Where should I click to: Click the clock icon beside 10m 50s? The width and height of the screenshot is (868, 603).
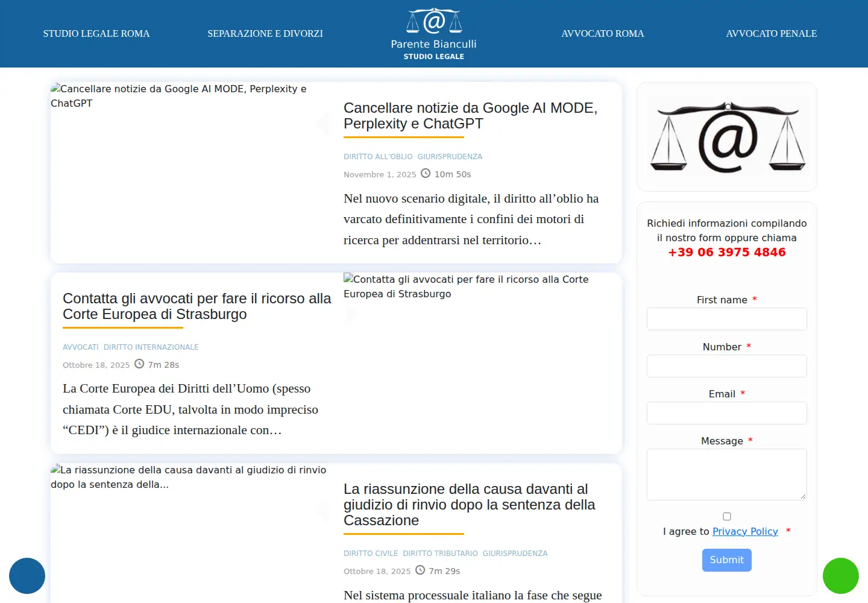coord(426,174)
